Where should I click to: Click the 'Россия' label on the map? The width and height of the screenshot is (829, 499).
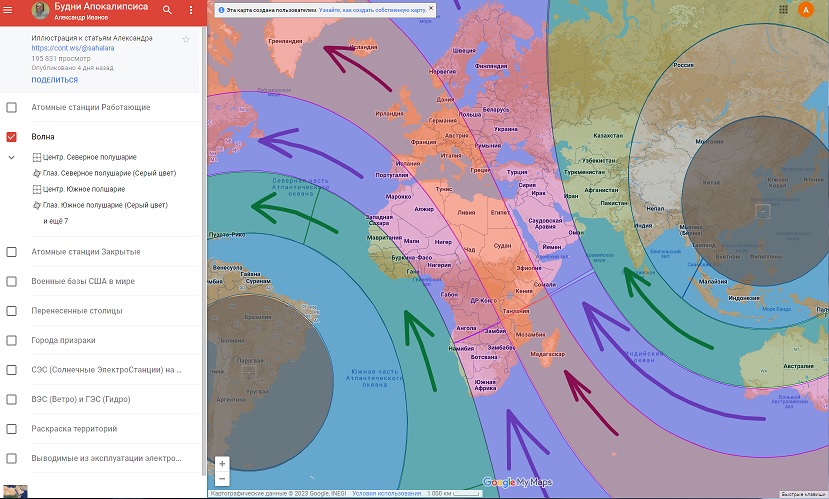[684, 65]
